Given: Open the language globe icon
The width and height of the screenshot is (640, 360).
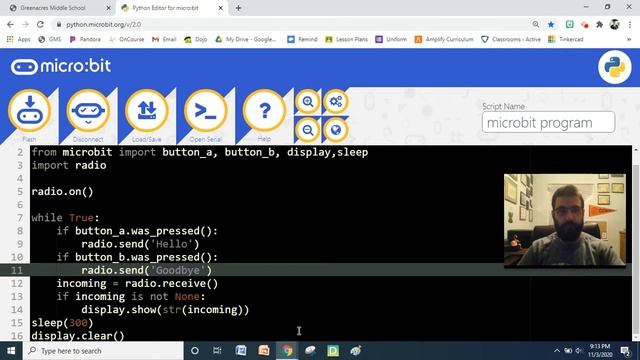Looking at the screenshot, I should [336, 130].
